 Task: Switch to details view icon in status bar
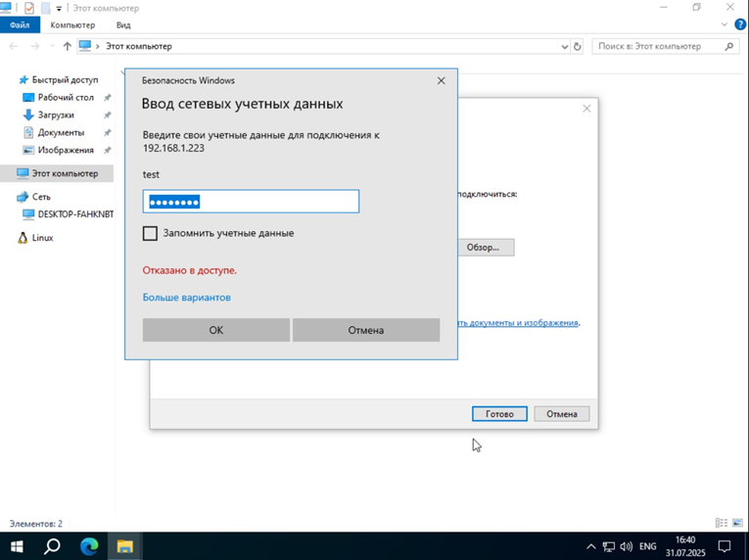pyautogui.click(x=721, y=523)
